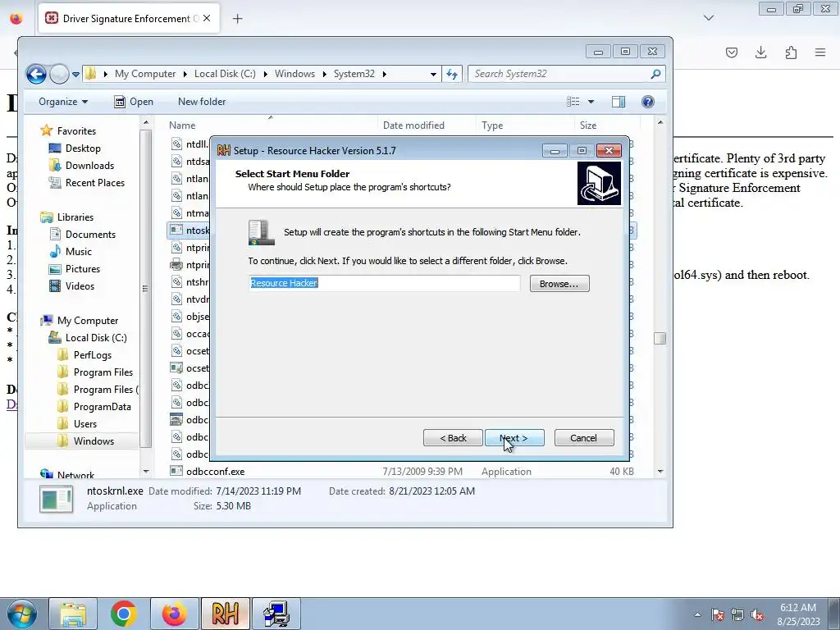
Task: Open the view options dropdown arrow
Action: point(591,101)
